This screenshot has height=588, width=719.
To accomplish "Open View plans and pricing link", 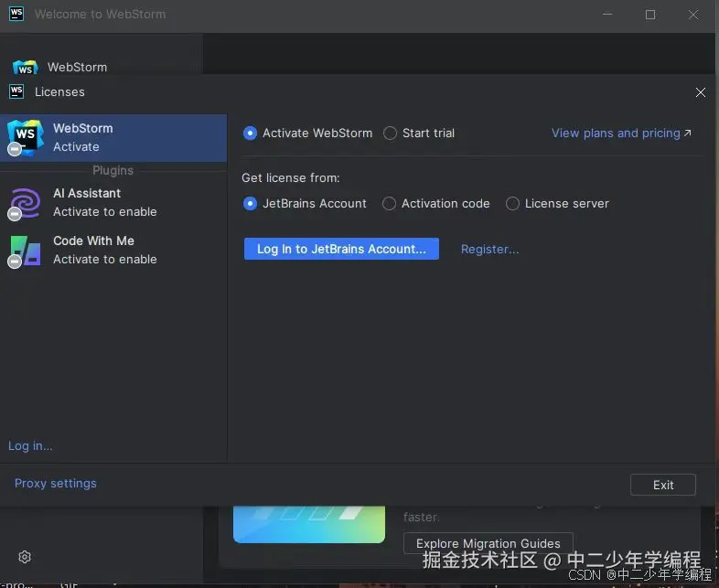I will [x=621, y=133].
